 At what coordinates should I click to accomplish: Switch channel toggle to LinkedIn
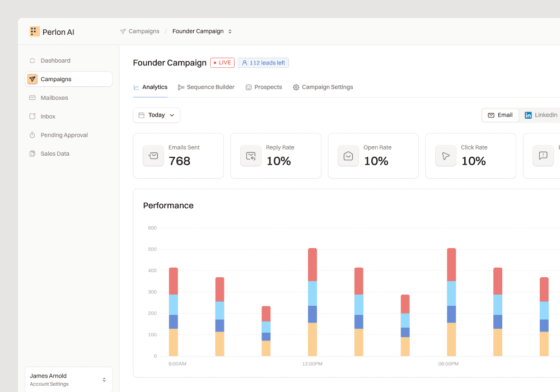pos(540,115)
